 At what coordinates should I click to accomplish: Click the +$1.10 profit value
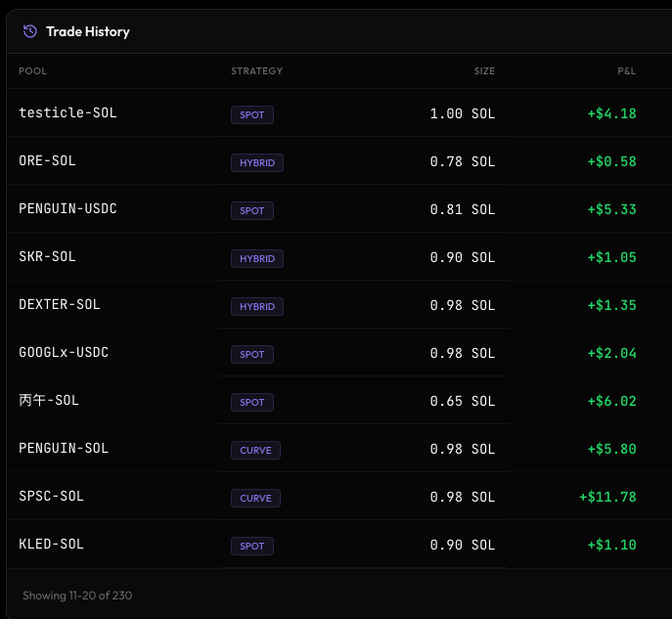(611, 546)
